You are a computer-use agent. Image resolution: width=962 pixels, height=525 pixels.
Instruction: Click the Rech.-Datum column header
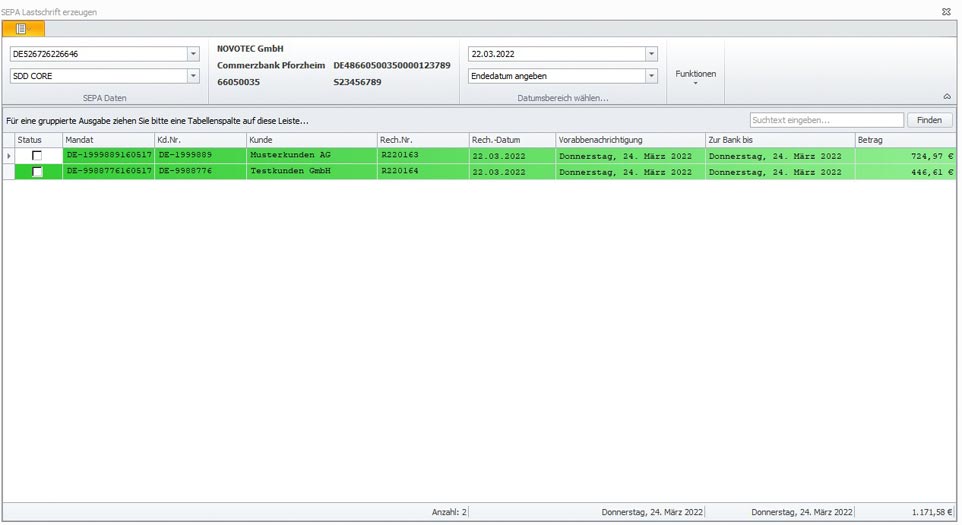pyautogui.click(x=510, y=140)
